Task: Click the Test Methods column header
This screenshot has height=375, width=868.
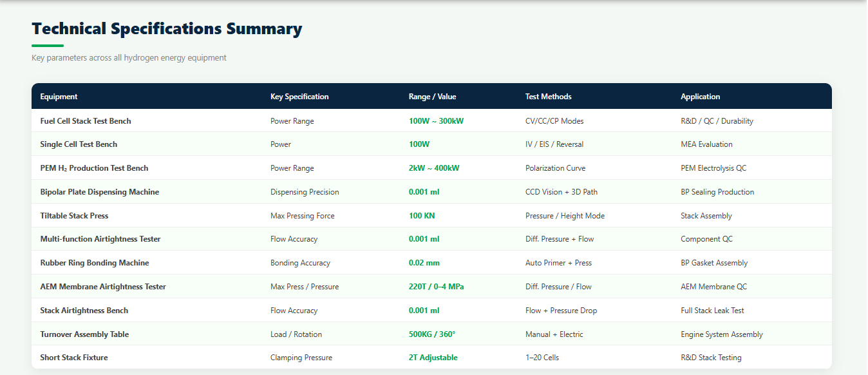Action: tap(548, 97)
